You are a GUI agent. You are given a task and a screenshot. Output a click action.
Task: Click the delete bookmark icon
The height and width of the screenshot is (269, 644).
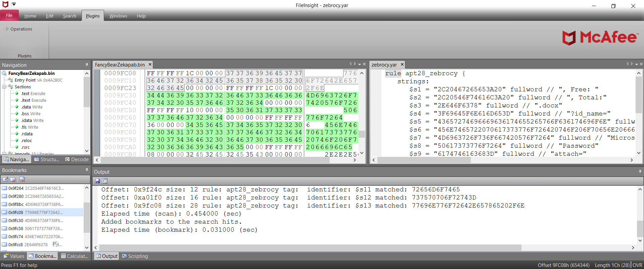point(13,179)
